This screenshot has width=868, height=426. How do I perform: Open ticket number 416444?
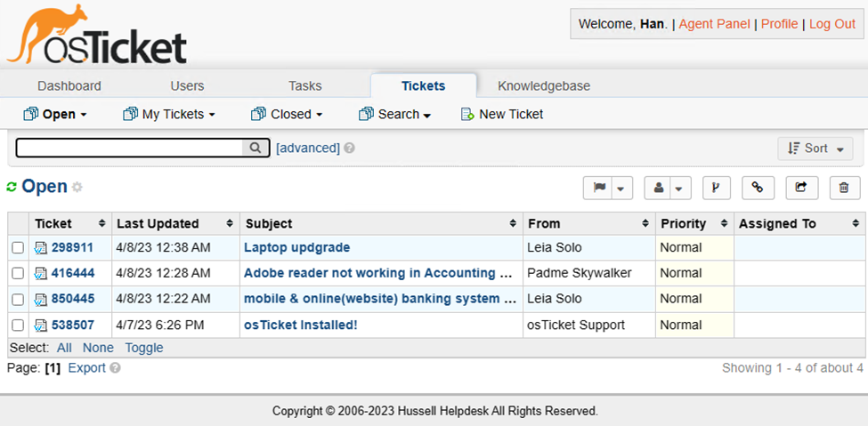[73, 273]
